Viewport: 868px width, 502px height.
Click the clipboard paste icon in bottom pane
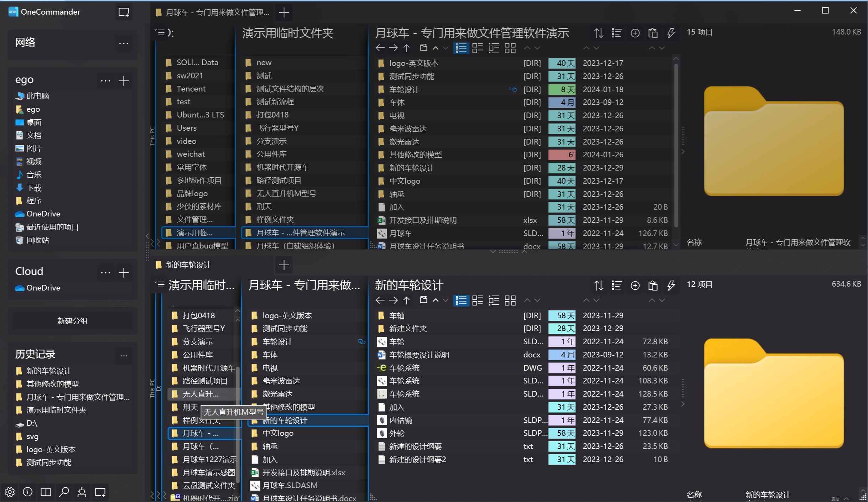point(653,286)
